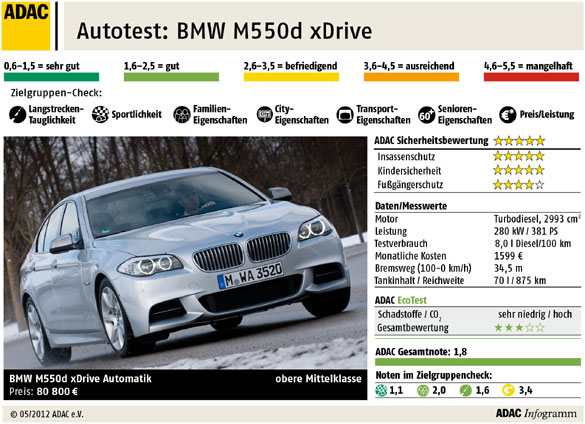Click the Insassenschutz five-star rating
This screenshot has height=424, width=585.
coord(519,156)
